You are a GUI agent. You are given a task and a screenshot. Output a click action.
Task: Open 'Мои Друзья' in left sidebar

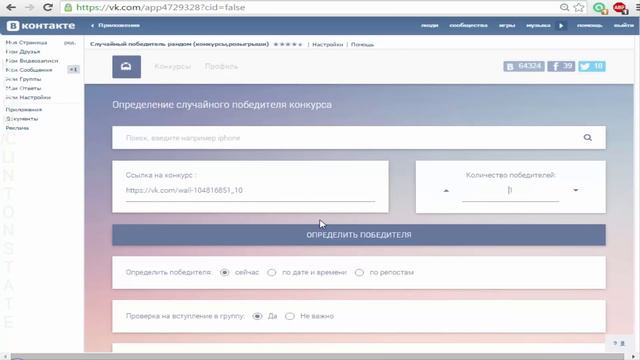point(22,52)
